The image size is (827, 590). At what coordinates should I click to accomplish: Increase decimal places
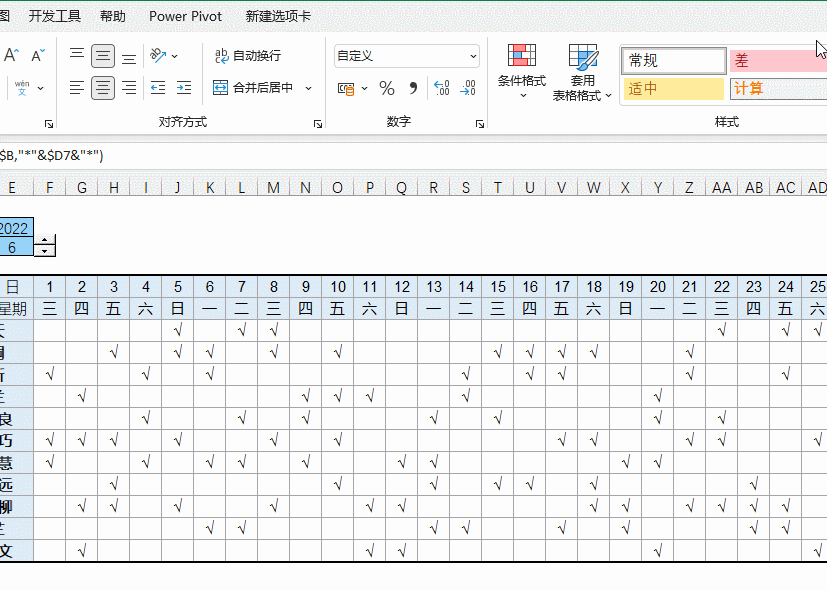point(441,88)
